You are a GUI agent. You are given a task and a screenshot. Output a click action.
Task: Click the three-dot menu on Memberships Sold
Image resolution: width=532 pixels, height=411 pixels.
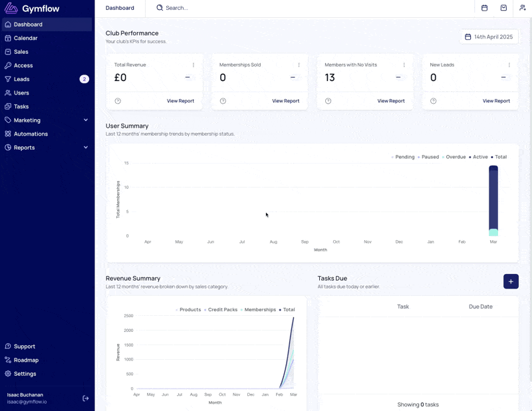coord(299,65)
